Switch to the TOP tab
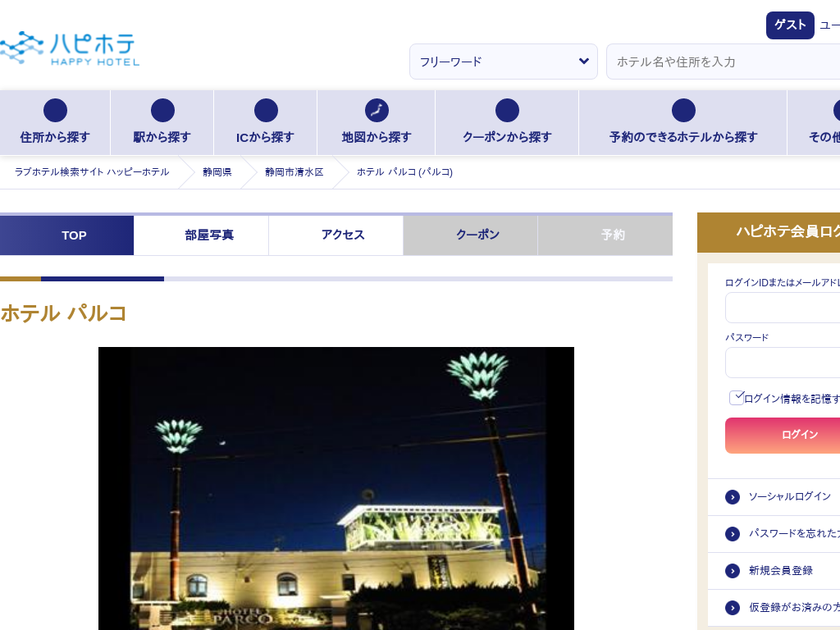The width and height of the screenshot is (840, 630). (x=67, y=235)
